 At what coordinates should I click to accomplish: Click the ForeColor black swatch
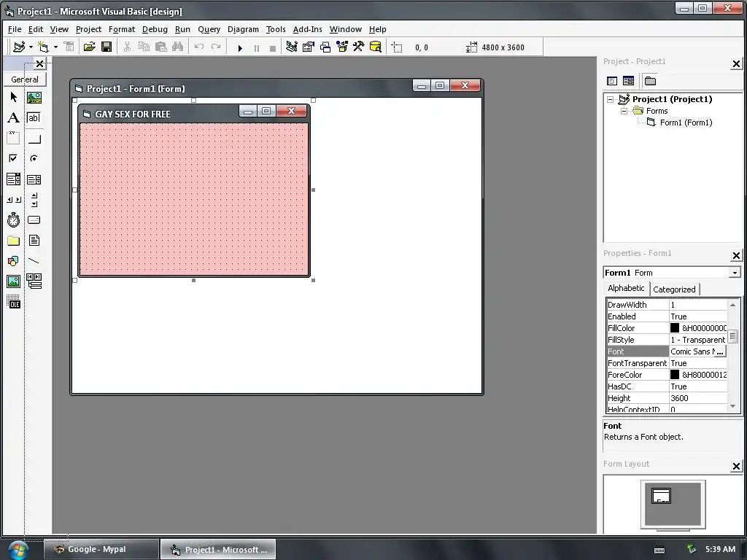tap(675, 375)
